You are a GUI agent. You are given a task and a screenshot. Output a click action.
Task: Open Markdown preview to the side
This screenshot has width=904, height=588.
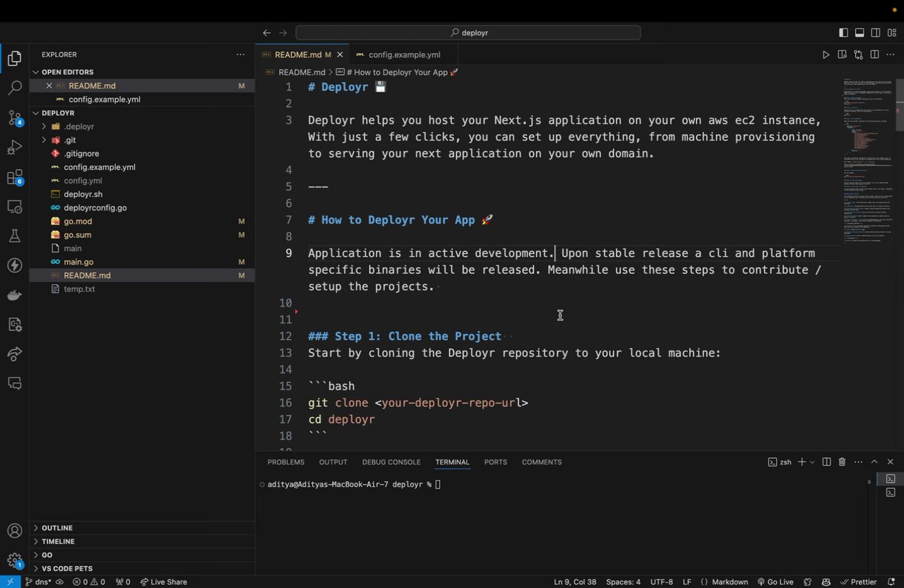(x=842, y=54)
